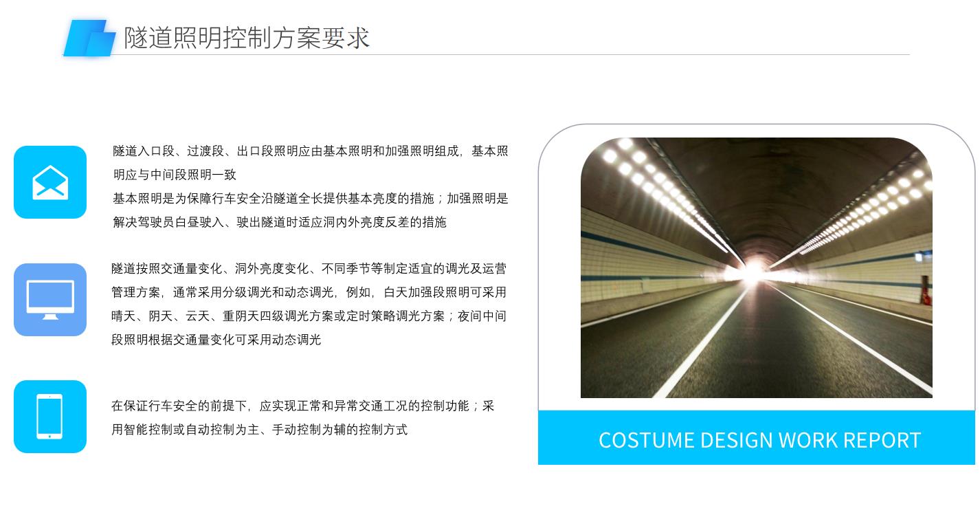Click the open envelope icon tile
The image size is (980, 526).
click(x=50, y=182)
